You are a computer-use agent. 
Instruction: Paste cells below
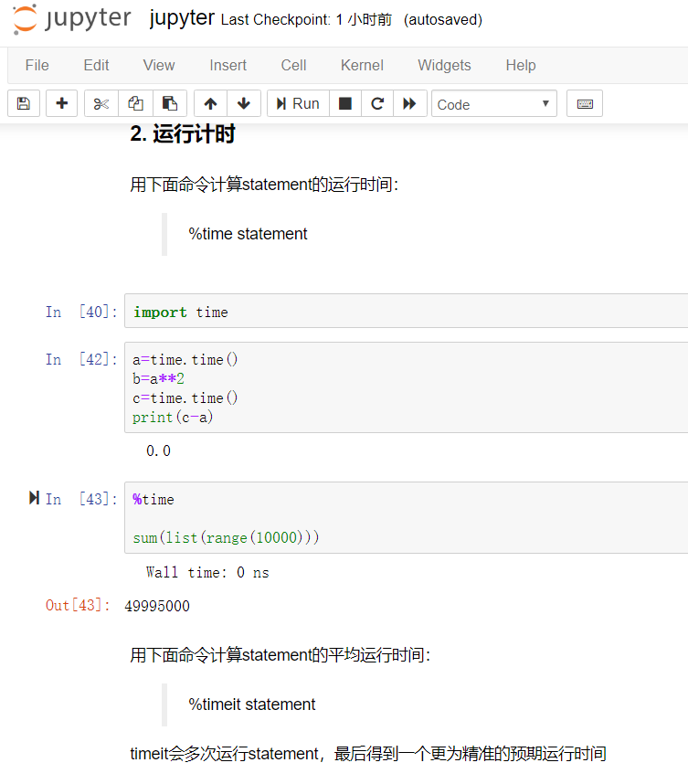[x=170, y=103]
